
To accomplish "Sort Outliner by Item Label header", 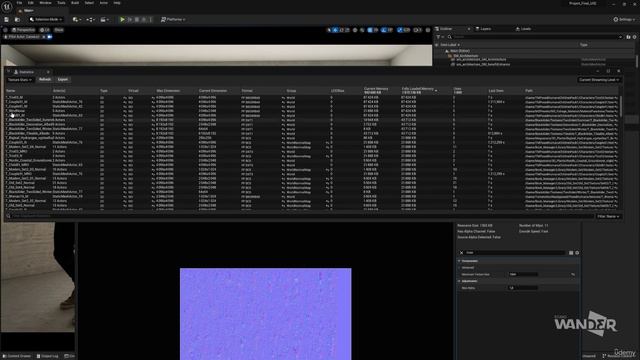I will (x=450, y=44).
